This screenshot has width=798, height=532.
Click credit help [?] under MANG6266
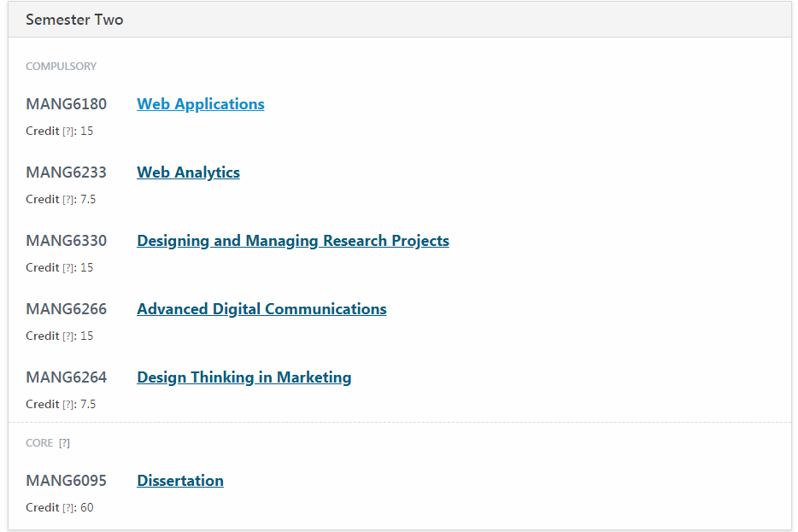[x=68, y=336]
